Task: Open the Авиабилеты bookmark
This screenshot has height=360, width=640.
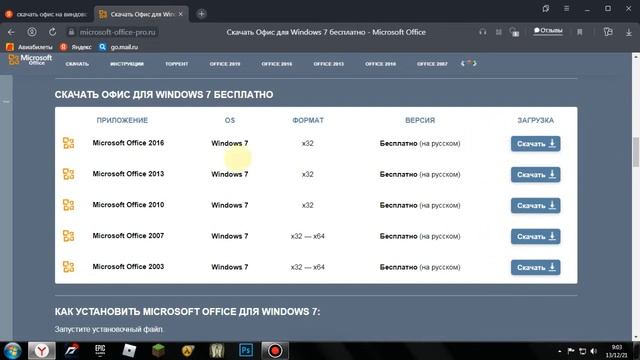Action: 29,47
